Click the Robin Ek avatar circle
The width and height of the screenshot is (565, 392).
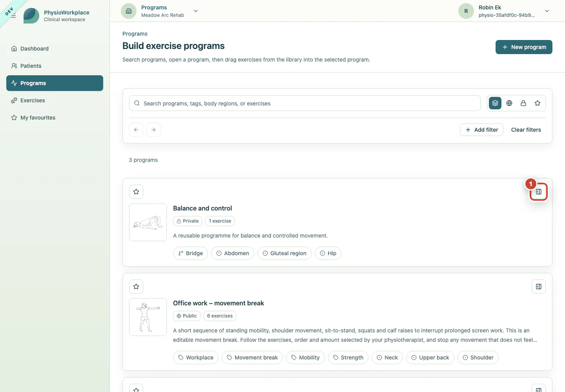[466, 11]
